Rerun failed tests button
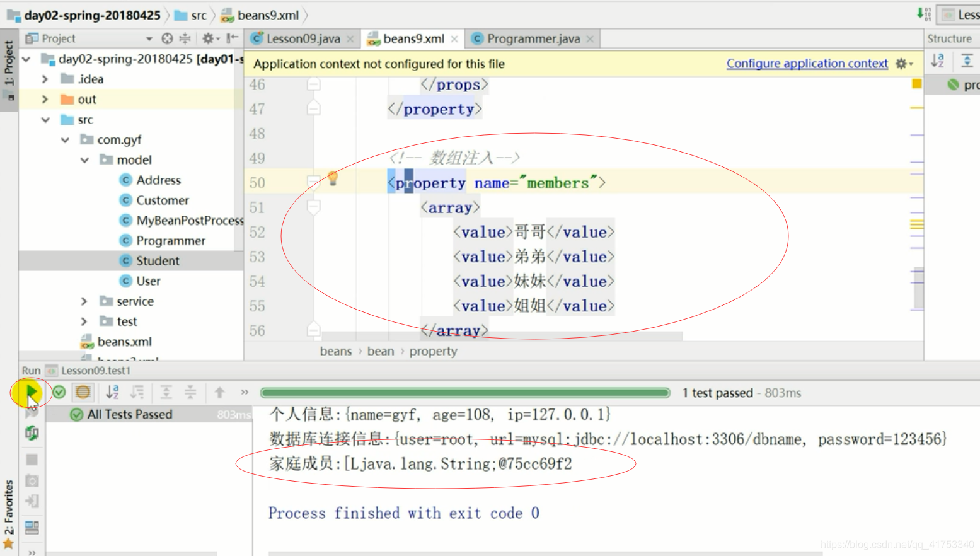 [x=32, y=413]
